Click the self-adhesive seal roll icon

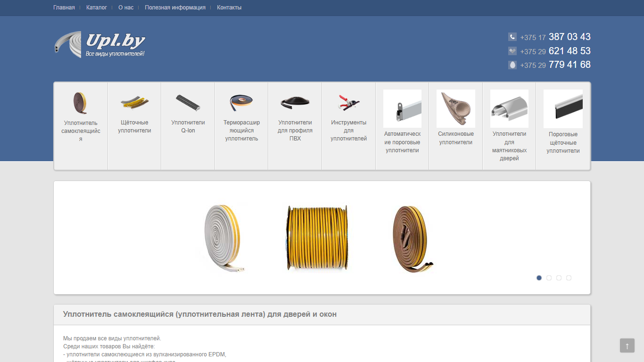(81, 102)
